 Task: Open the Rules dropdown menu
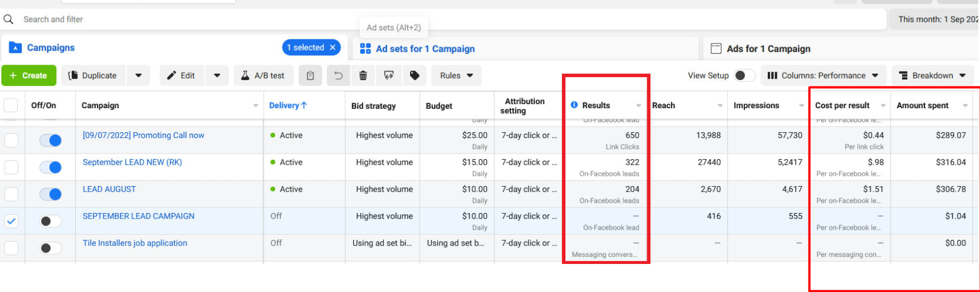(456, 76)
